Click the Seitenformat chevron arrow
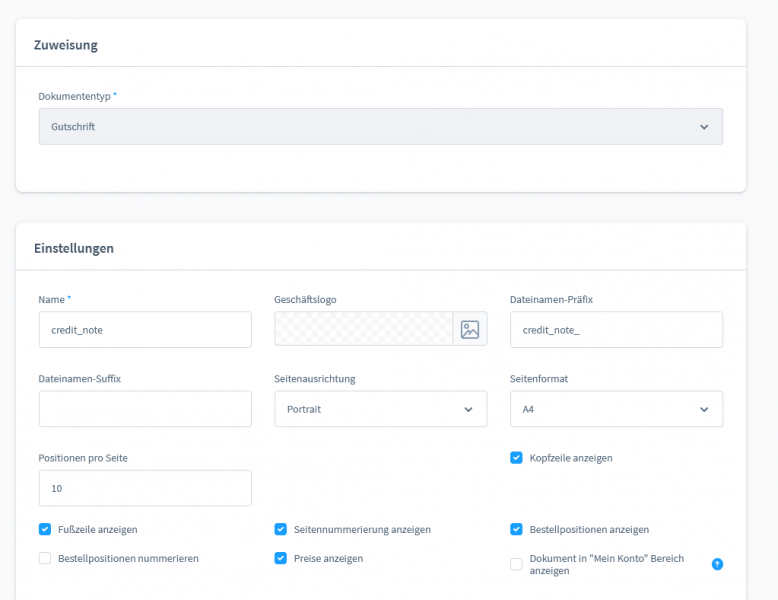 (704, 409)
